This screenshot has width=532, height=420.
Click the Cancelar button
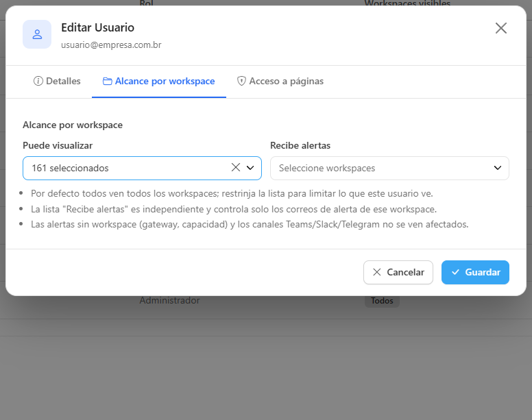click(x=398, y=272)
